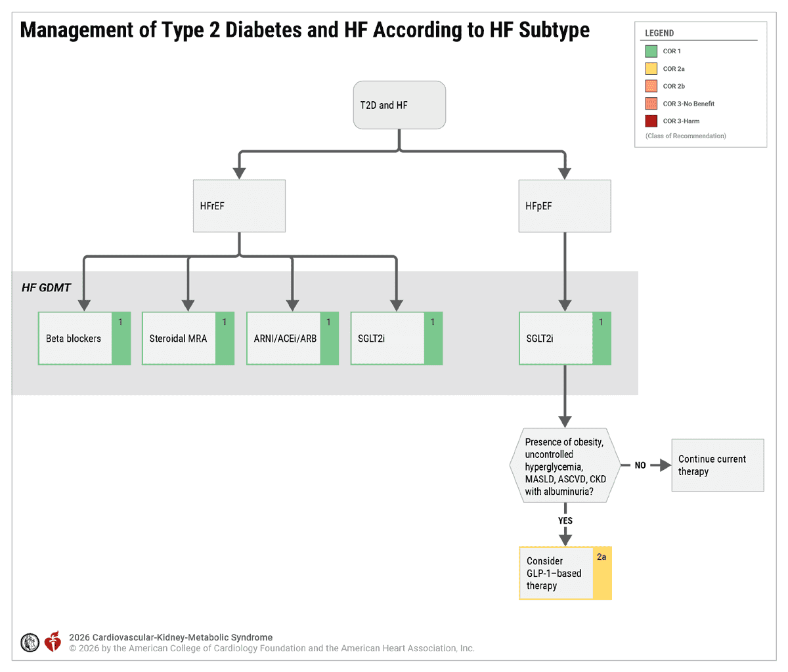Select the HFrEF box

pos(239,206)
